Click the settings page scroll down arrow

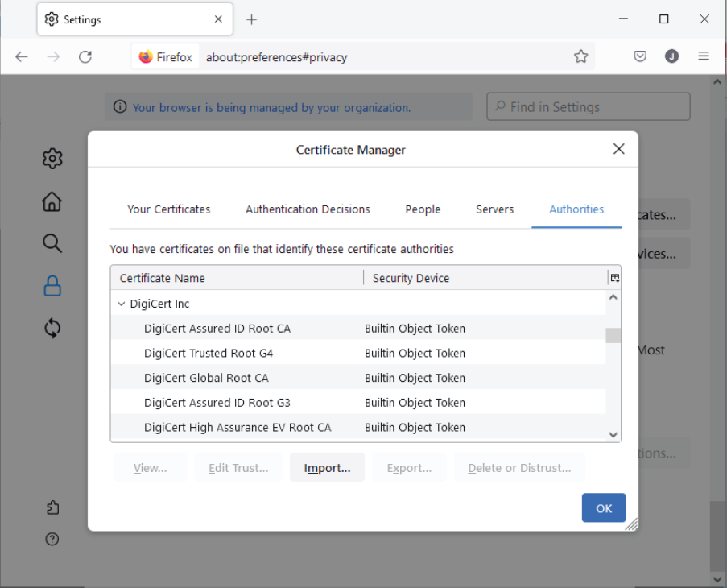coord(717,580)
